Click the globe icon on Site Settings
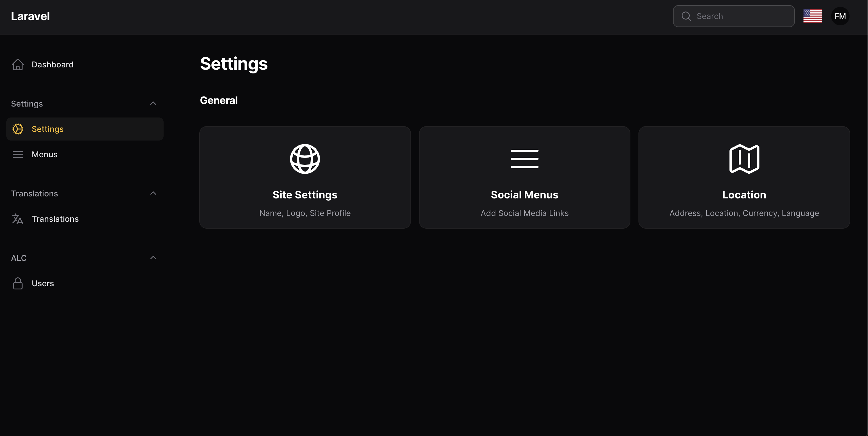This screenshot has width=868, height=436. pos(305,159)
